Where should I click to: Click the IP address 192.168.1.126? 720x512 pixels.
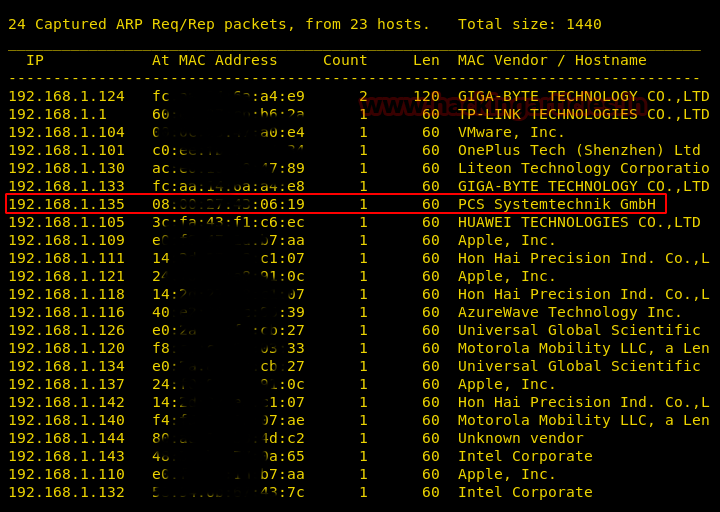tap(67, 330)
